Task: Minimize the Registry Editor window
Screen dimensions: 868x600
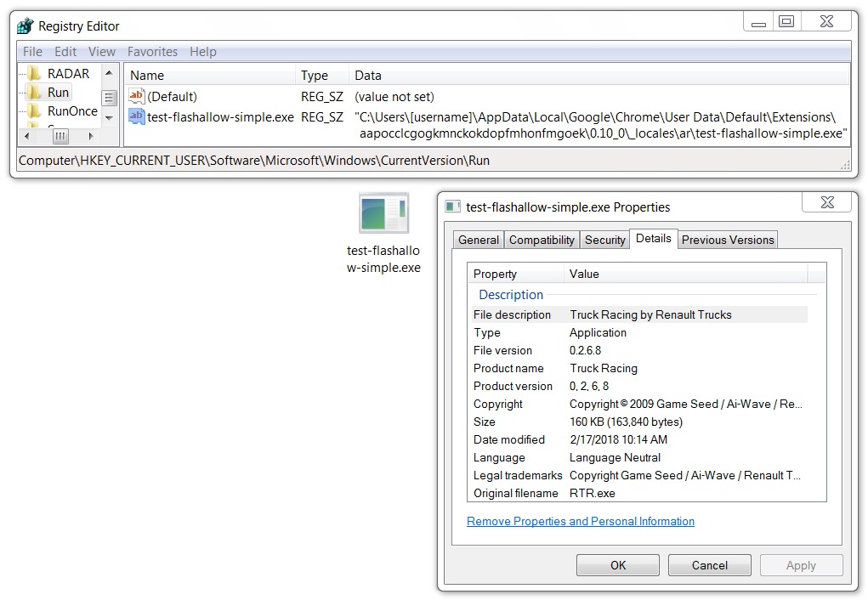Action: [758, 21]
